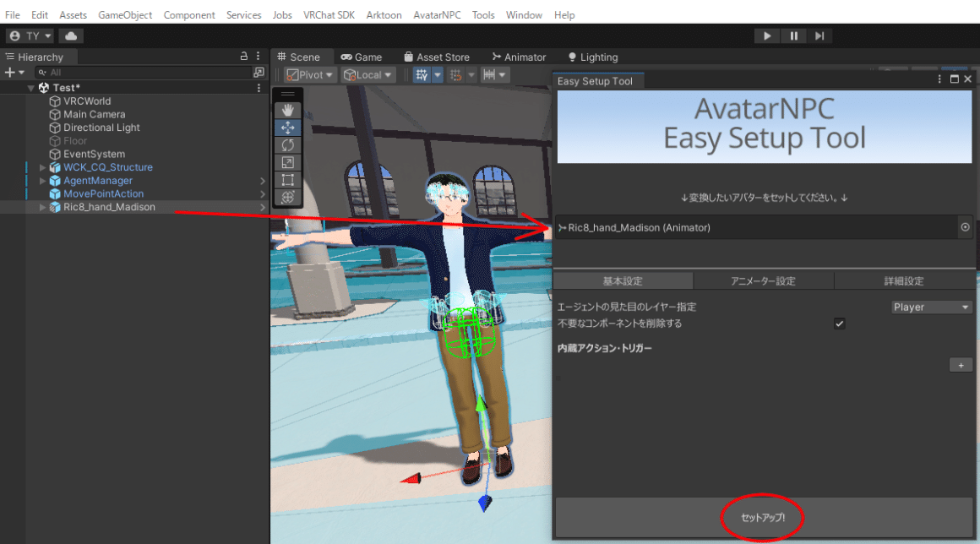Add a built-in action trigger with plus button
Image resolution: width=980 pixels, height=544 pixels.
[961, 366]
